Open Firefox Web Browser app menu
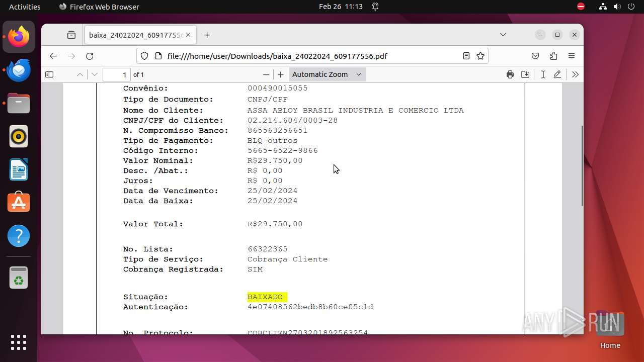The height and width of the screenshot is (362, 644). coord(99,7)
